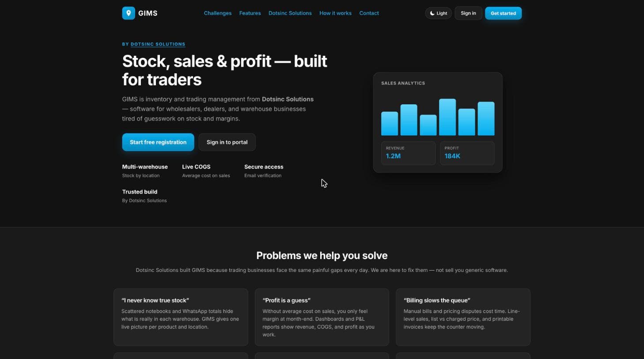Select the "Billing slows the queue" card
644x359 pixels.
pyautogui.click(x=463, y=317)
